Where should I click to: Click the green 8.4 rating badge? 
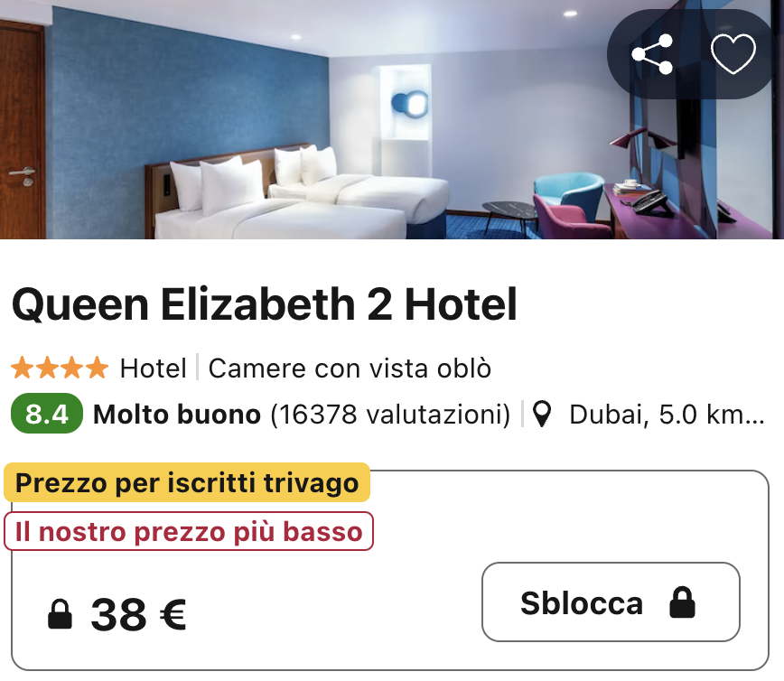point(47,414)
